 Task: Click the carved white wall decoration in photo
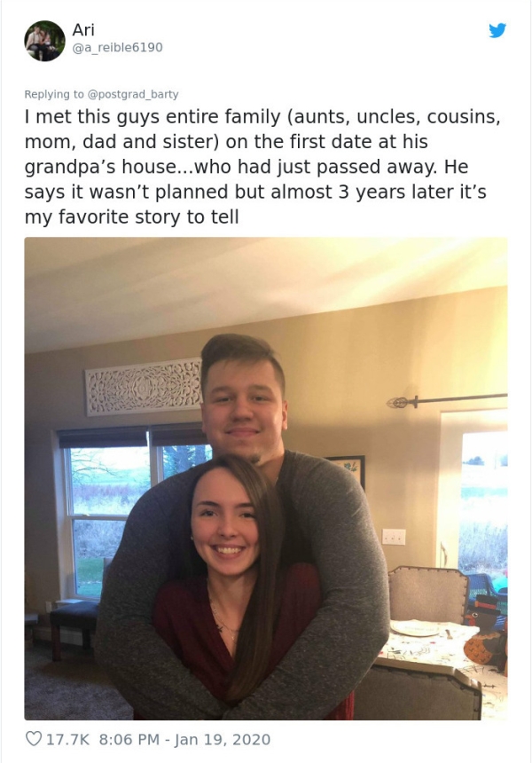(143, 386)
